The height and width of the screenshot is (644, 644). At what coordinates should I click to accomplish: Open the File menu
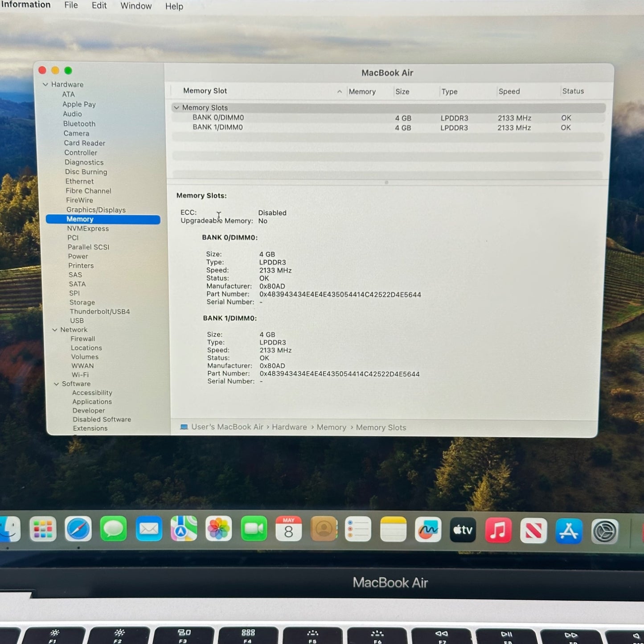(x=71, y=5)
